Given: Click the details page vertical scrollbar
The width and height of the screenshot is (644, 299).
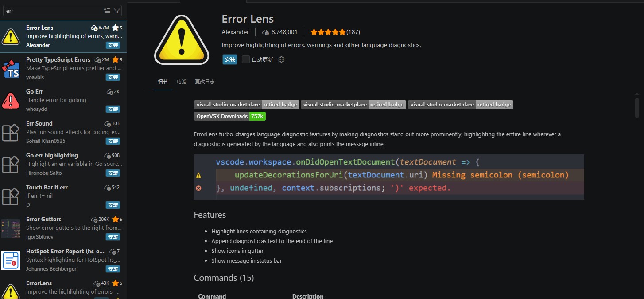Looking at the screenshot, I should click(x=637, y=108).
